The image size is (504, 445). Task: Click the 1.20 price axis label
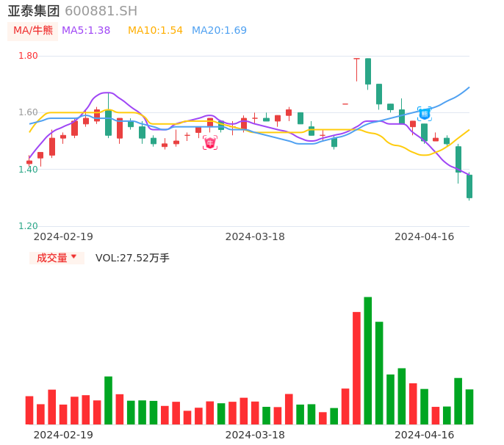(28, 226)
